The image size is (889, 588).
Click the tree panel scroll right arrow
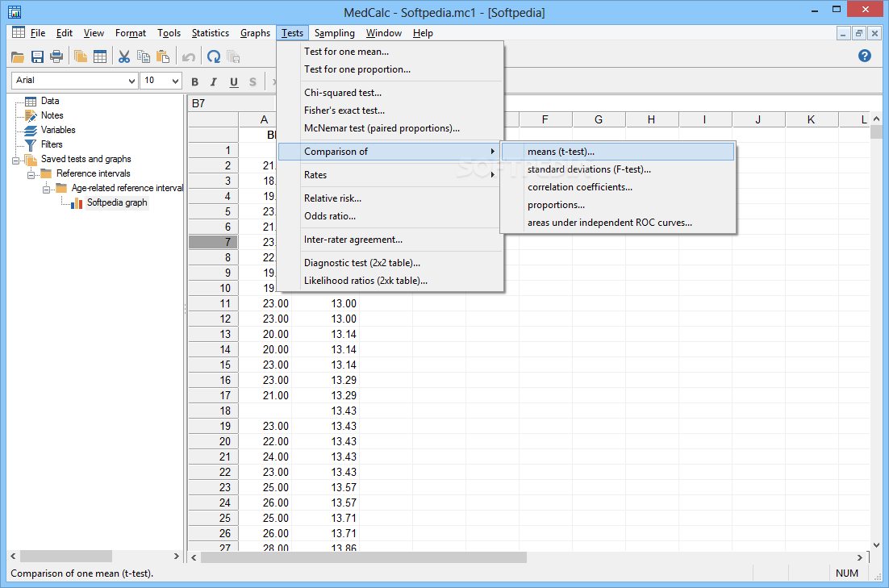tap(177, 557)
